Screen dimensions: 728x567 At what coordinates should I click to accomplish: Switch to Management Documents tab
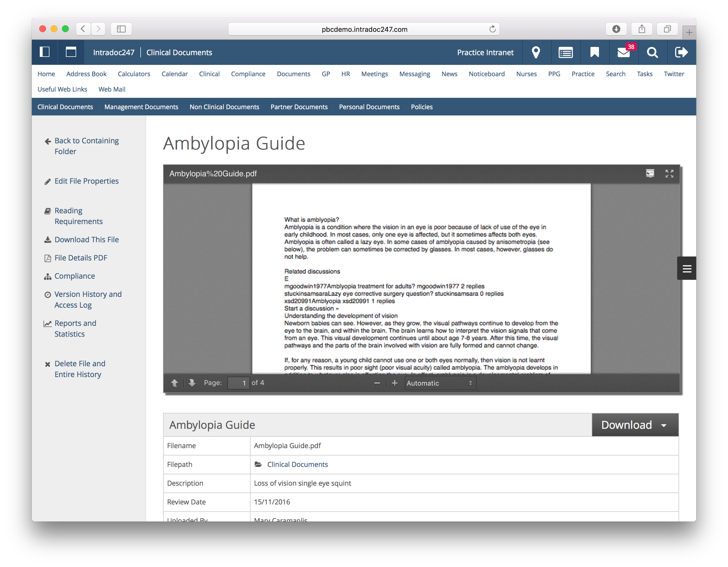(141, 107)
